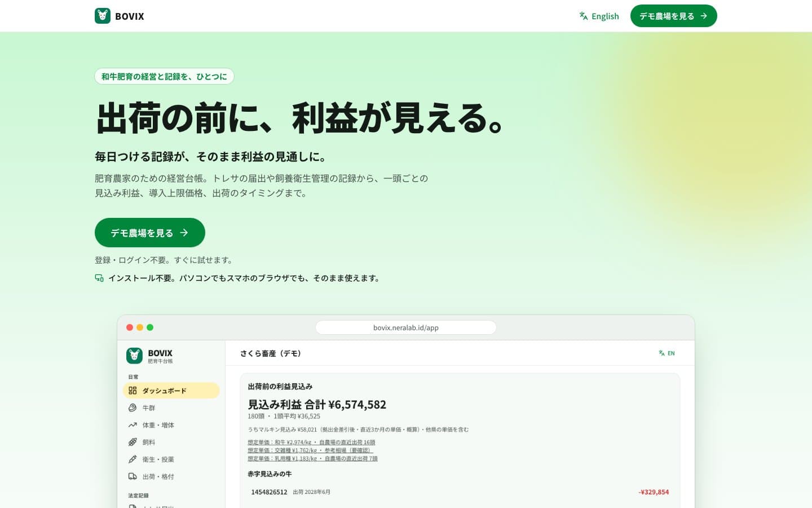The width and height of the screenshot is (812, 508).
Task: Open 体重・増体 via its trend-line icon
Action: [x=133, y=425]
